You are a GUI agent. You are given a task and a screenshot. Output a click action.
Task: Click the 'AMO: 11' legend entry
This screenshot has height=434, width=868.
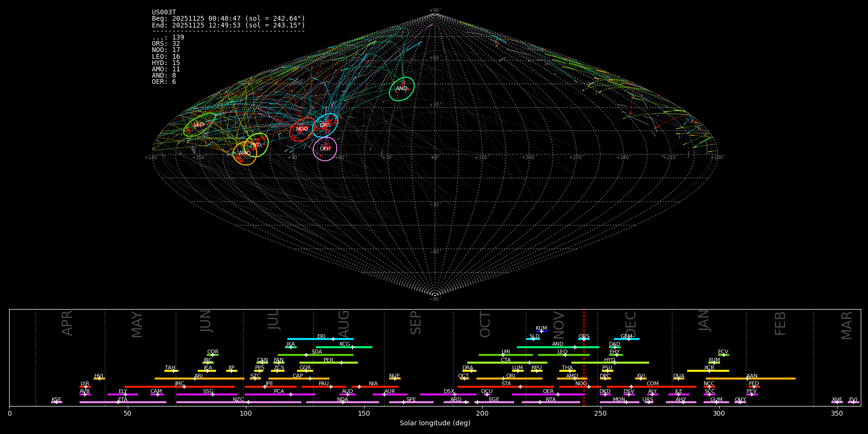coord(166,69)
